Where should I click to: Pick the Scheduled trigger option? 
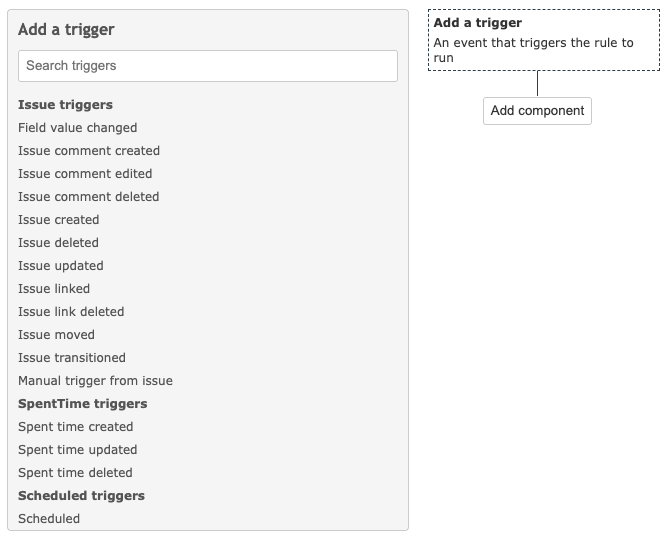(49, 519)
